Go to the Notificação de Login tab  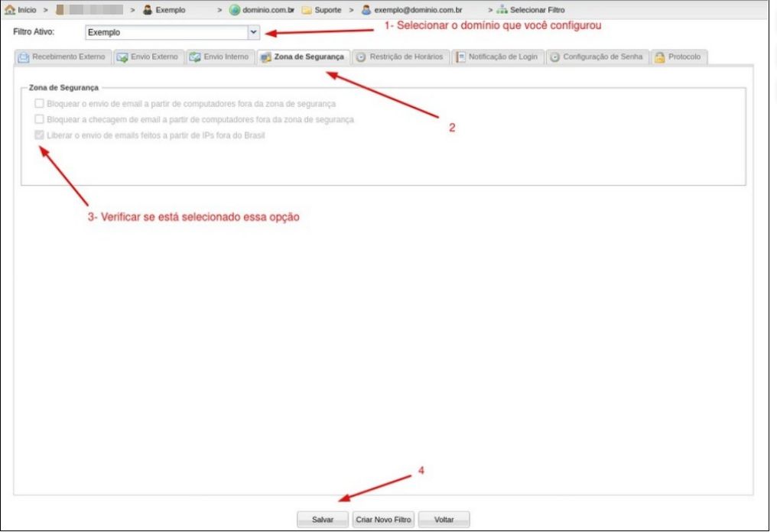(497, 57)
